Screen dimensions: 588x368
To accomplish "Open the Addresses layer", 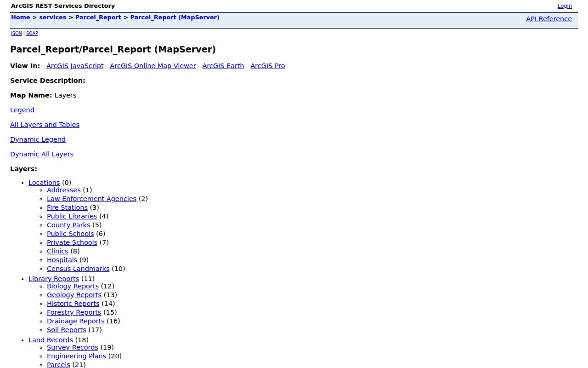I will (64, 190).
